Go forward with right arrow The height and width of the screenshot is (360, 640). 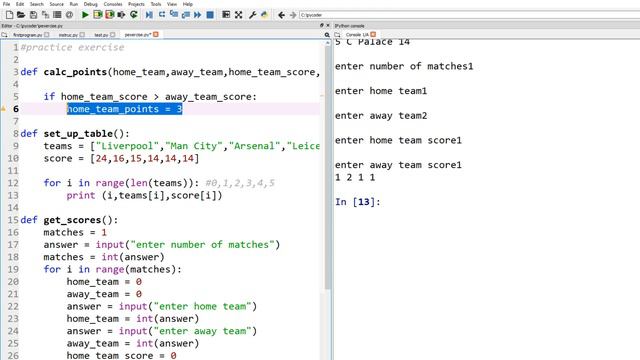[x=293, y=15]
